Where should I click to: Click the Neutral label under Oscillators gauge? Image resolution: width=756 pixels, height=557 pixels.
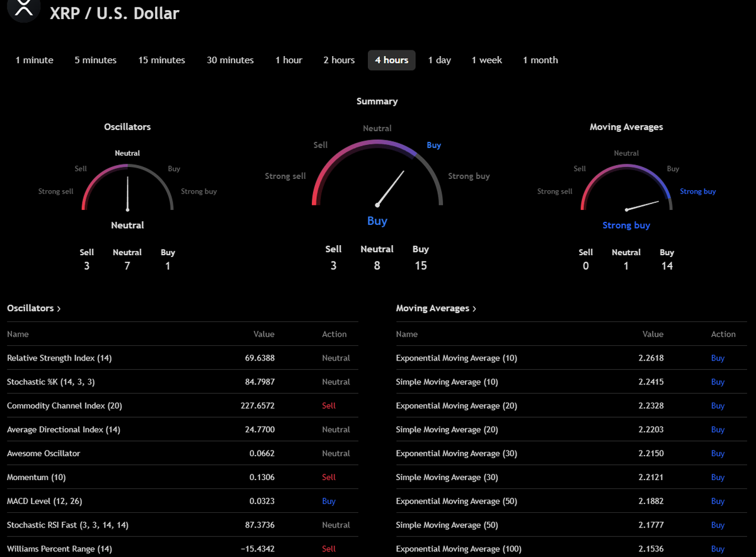[x=127, y=226]
